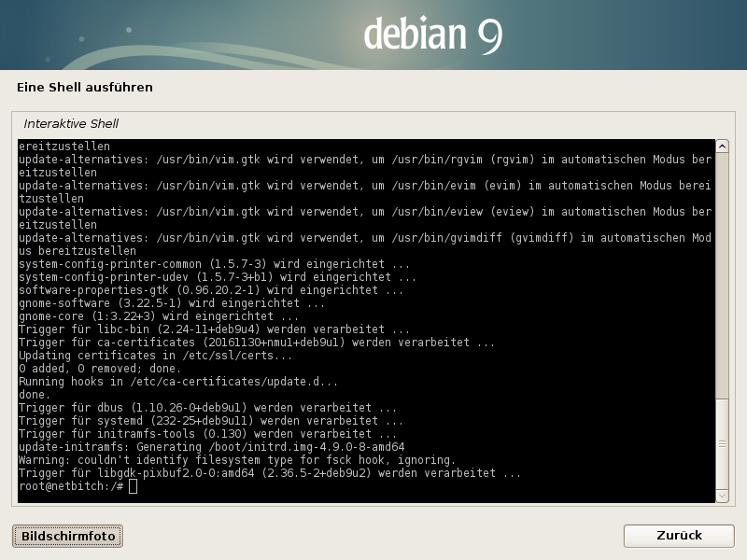Screen dimensions: 747x560
Task: Click the terminal scrollbar up arrow
Action: [x=722, y=147]
